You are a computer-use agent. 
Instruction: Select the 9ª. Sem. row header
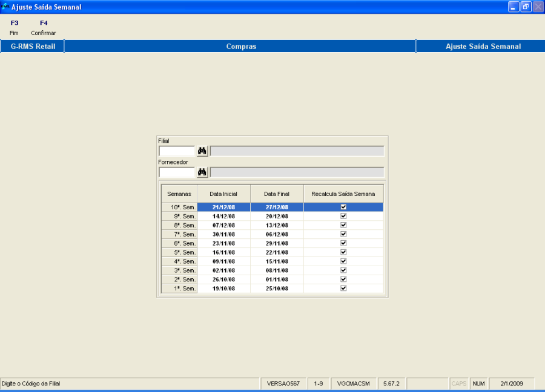coord(179,217)
